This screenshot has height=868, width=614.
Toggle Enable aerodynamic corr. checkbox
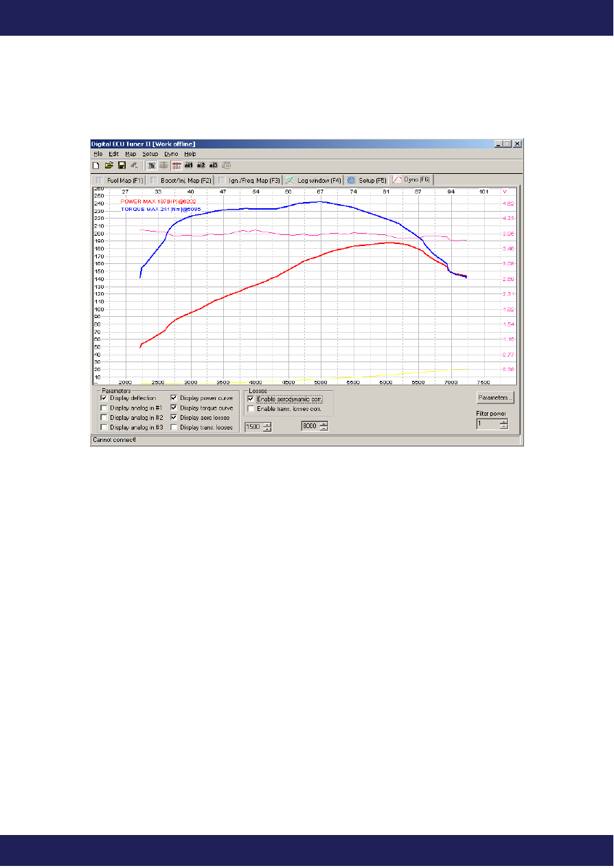click(251, 399)
